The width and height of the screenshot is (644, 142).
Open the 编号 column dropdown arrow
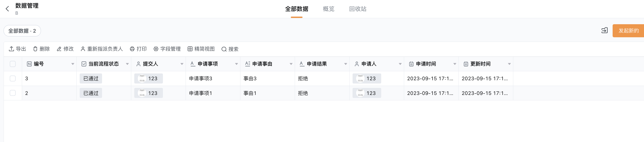pyautogui.click(x=73, y=64)
